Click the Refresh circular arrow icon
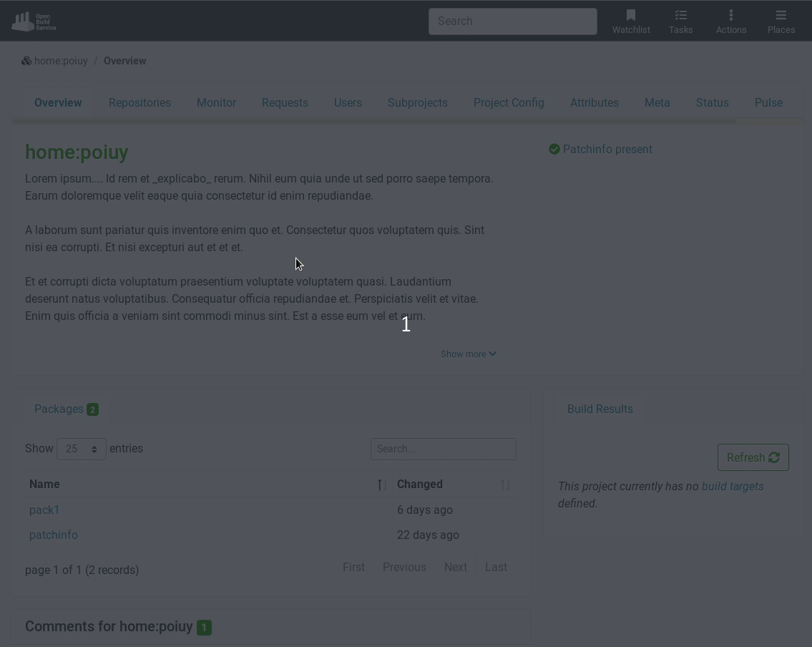The height and width of the screenshot is (647, 812). click(774, 457)
